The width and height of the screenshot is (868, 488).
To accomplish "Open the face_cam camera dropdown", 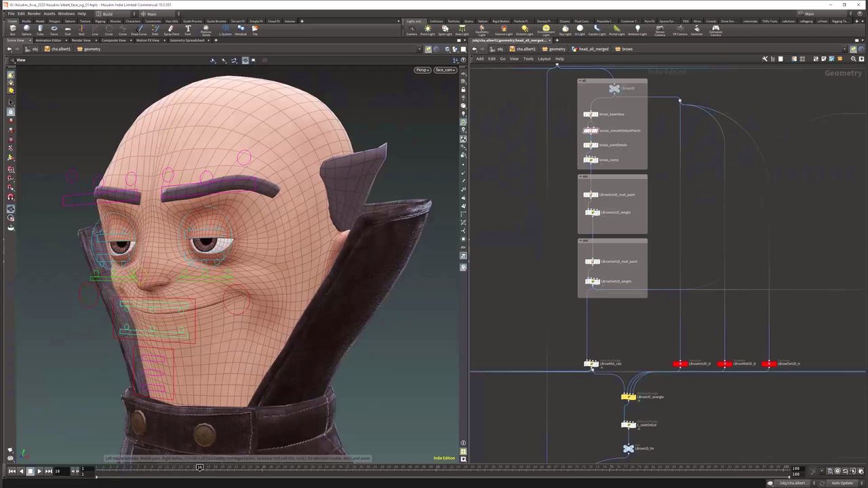I will coord(445,70).
